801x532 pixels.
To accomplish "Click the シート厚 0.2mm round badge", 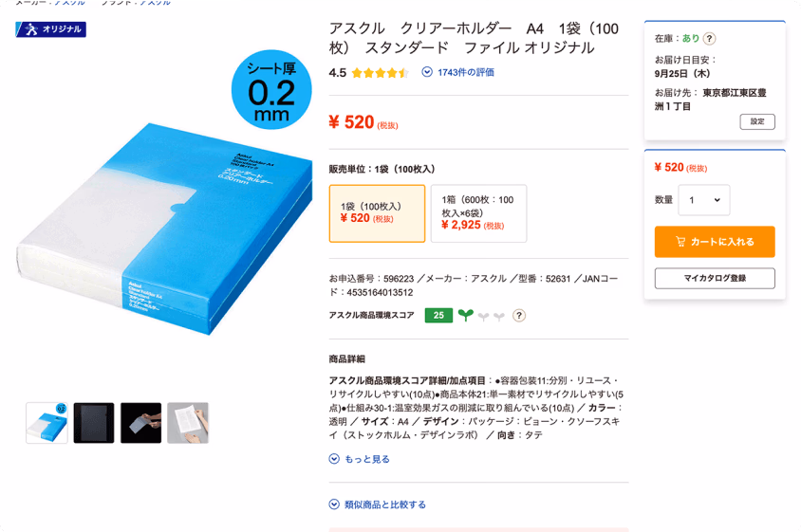I will click(271, 89).
